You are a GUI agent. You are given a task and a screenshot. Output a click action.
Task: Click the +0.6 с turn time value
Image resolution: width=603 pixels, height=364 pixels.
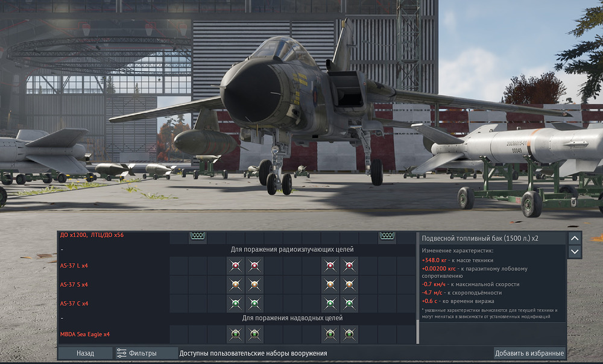pyautogui.click(x=429, y=301)
